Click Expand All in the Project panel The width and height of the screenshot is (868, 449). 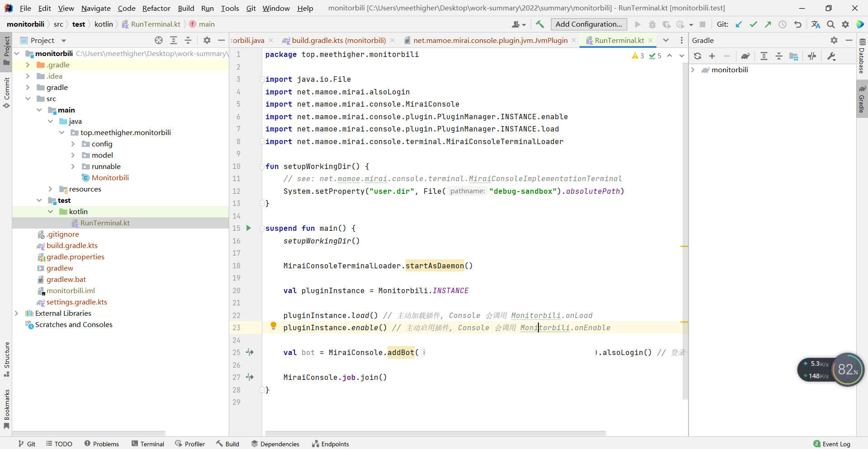[174, 40]
